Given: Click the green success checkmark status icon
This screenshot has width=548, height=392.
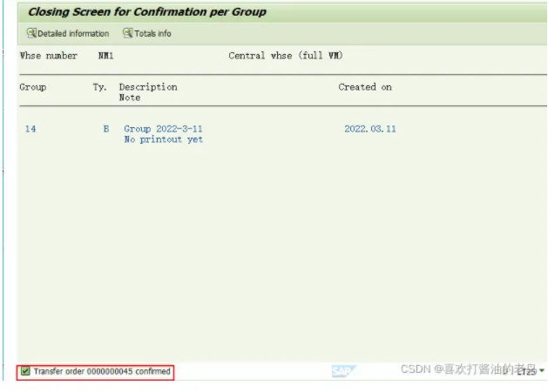Looking at the screenshot, I should 25,371.
